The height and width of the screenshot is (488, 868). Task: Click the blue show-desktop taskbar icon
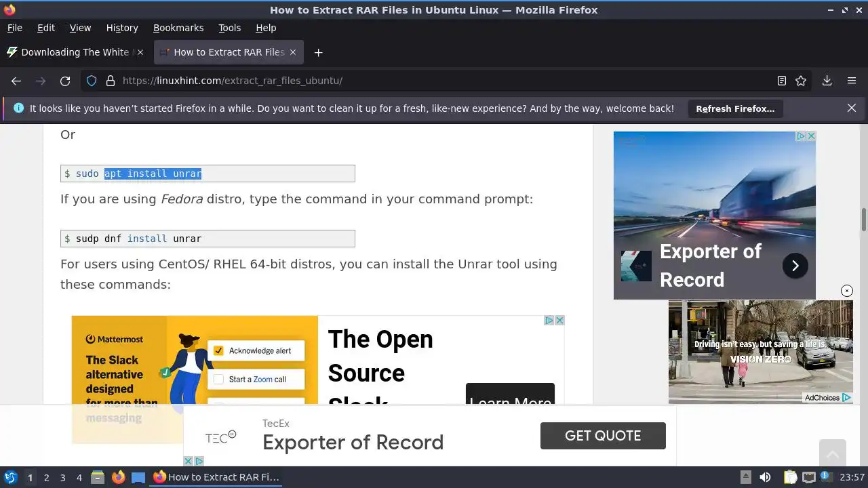point(138,477)
